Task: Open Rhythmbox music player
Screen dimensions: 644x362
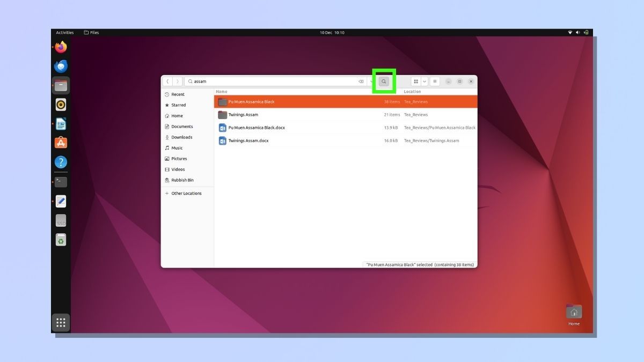Action: click(61, 104)
